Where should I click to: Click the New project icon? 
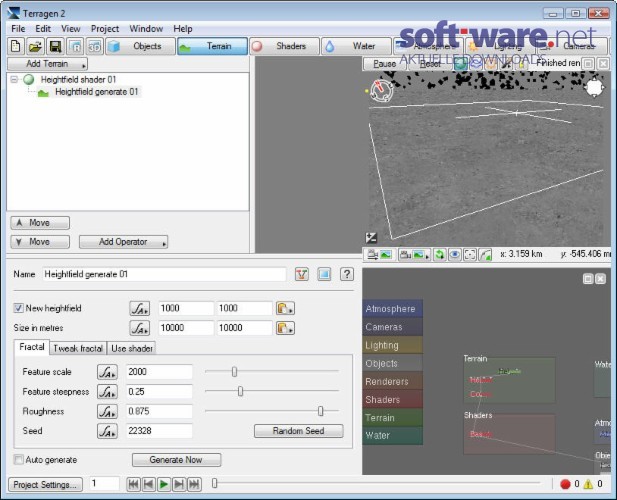click(16, 46)
